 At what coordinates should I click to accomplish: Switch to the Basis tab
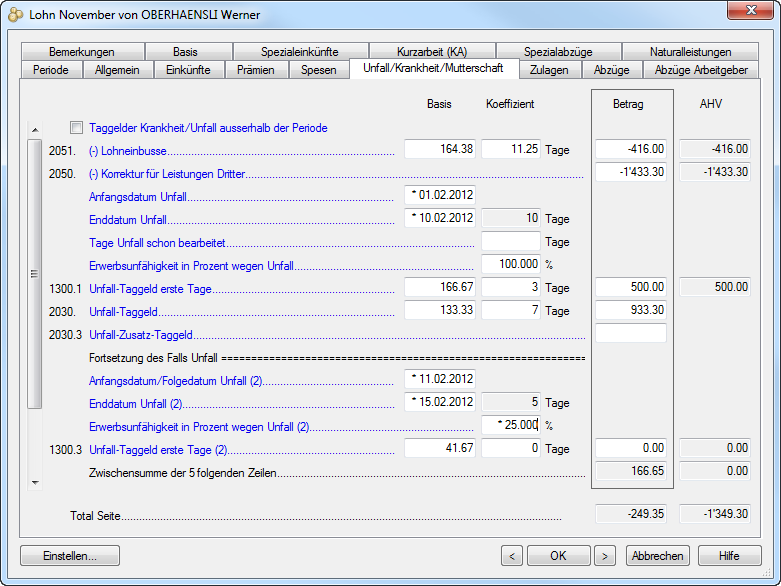tap(185, 51)
